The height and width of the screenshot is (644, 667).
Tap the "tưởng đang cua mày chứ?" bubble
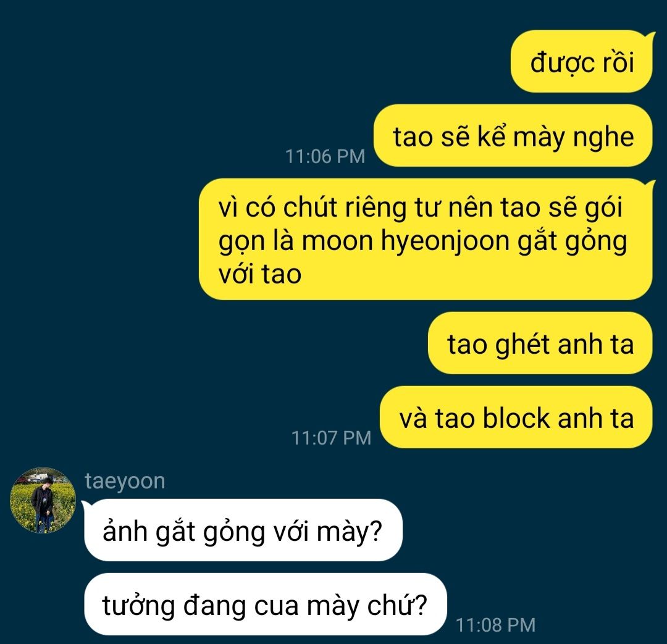point(266,604)
